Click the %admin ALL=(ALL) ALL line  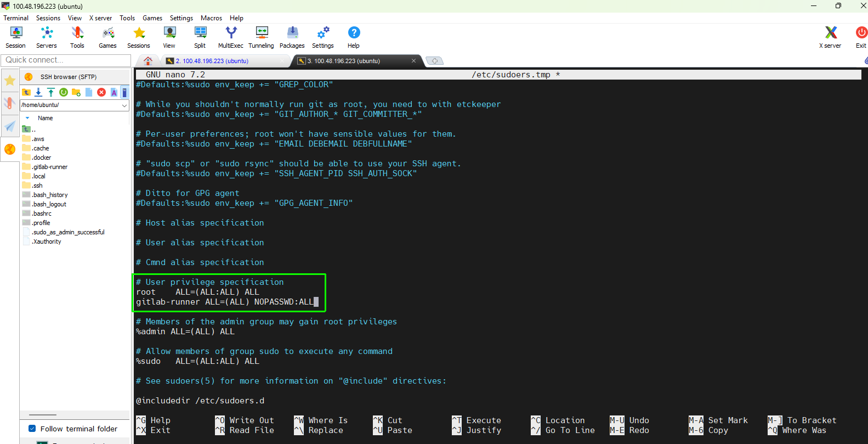pos(185,331)
